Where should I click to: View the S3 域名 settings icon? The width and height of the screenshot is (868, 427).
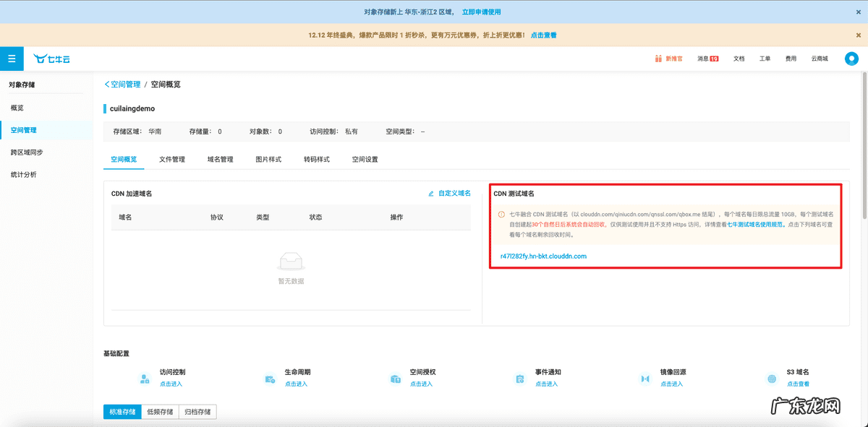[771, 377]
